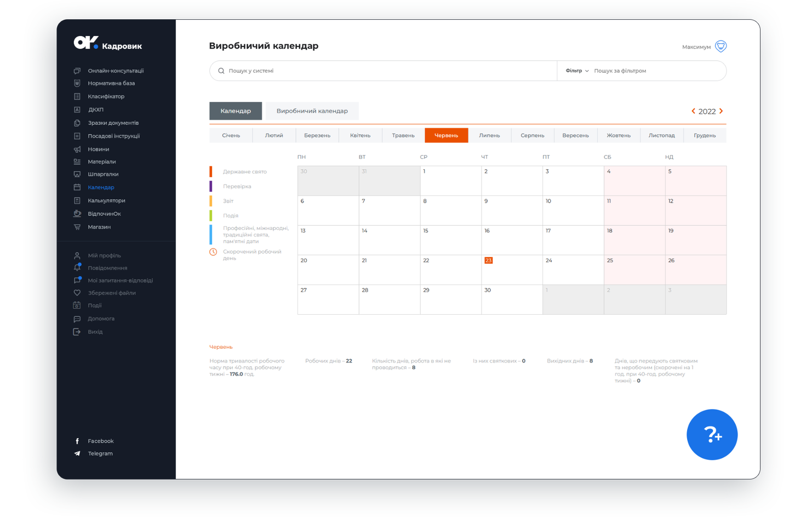Select the Січень month tab
The height and width of the screenshot is (524, 812).
point(231,135)
